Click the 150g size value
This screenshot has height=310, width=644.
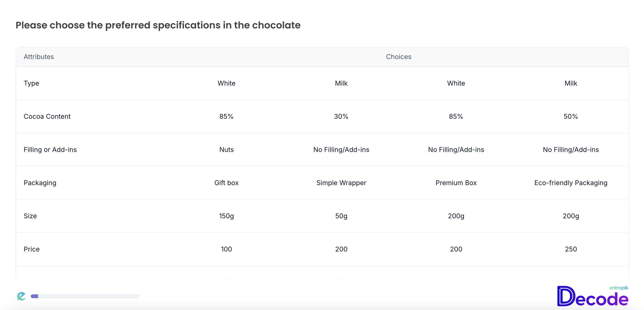pyautogui.click(x=226, y=216)
